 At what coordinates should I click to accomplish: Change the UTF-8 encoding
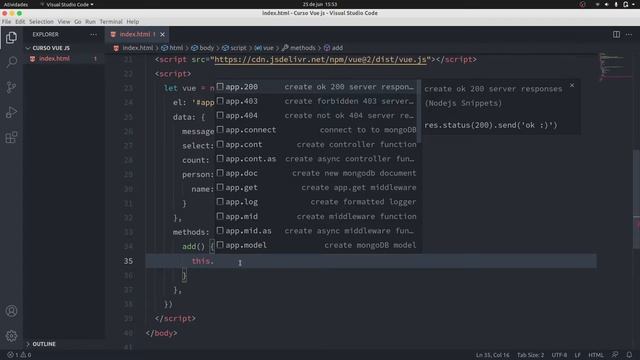(x=559, y=355)
